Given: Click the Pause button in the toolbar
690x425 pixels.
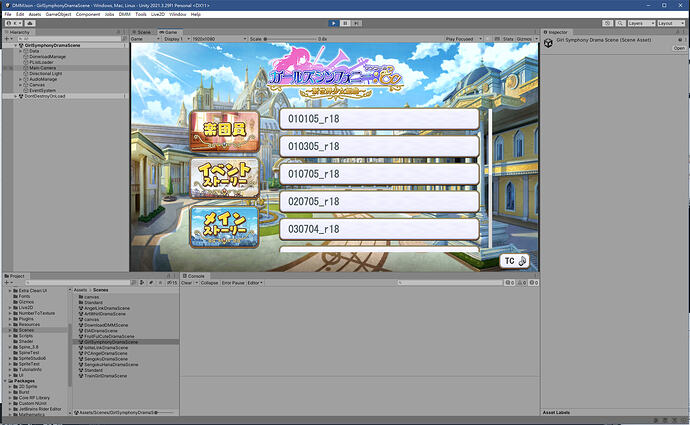Looking at the screenshot, I should (x=345, y=23).
